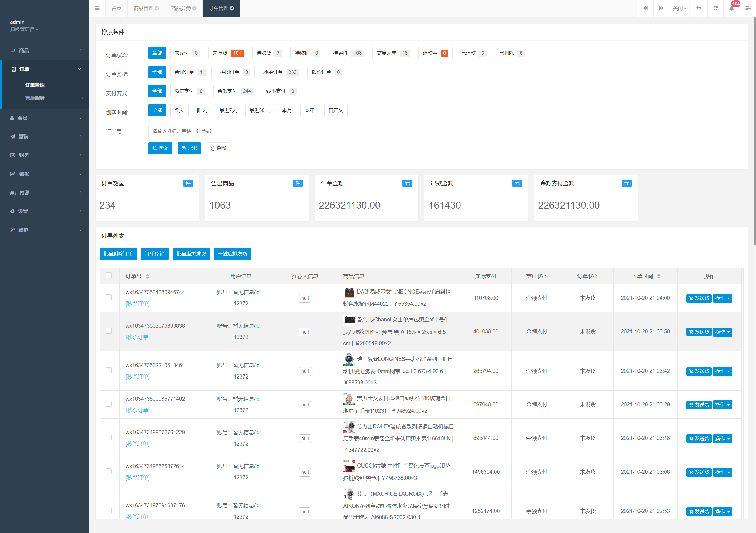
Task: Close the 商品分类 tab via its x icon
Action: coord(194,8)
